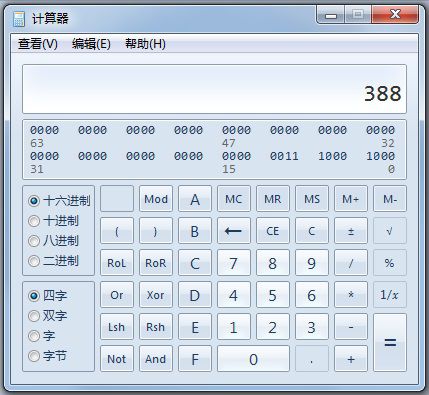The height and width of the screenshot is (395, 429).
Task: Open the 编辑(E) menu
Action: coord(91,44)
